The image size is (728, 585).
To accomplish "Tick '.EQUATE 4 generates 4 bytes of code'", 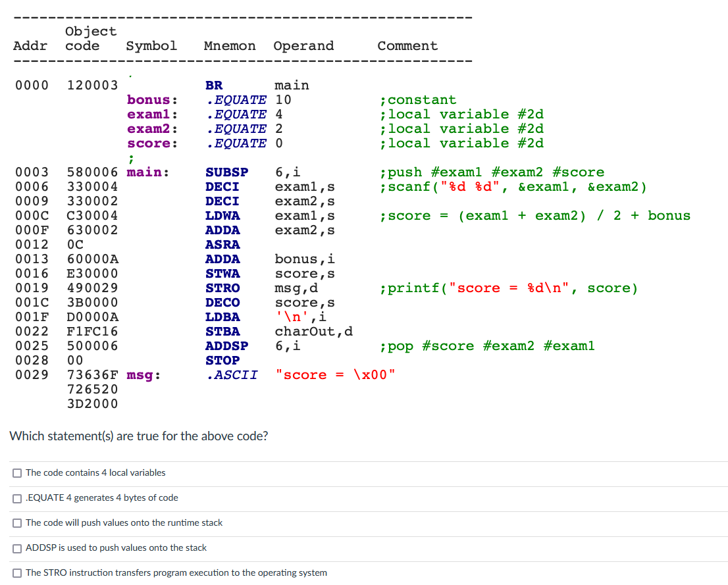I will pos(17,498).
